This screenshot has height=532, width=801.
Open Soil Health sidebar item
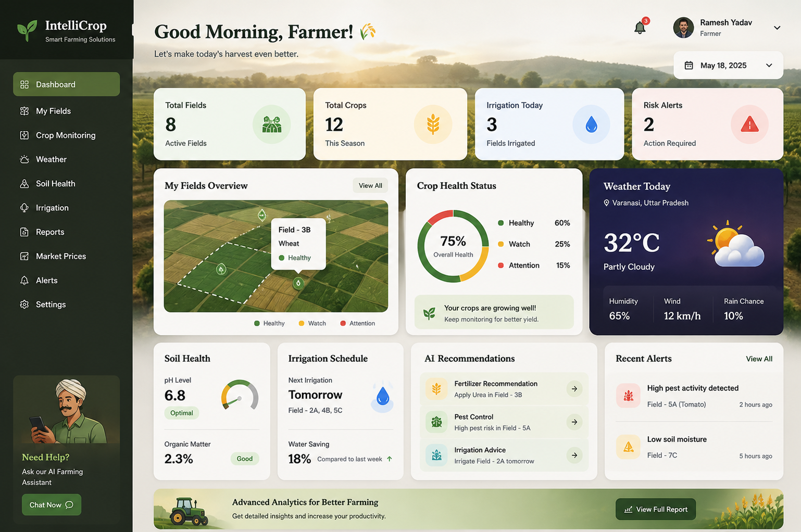tap(66, 184)
